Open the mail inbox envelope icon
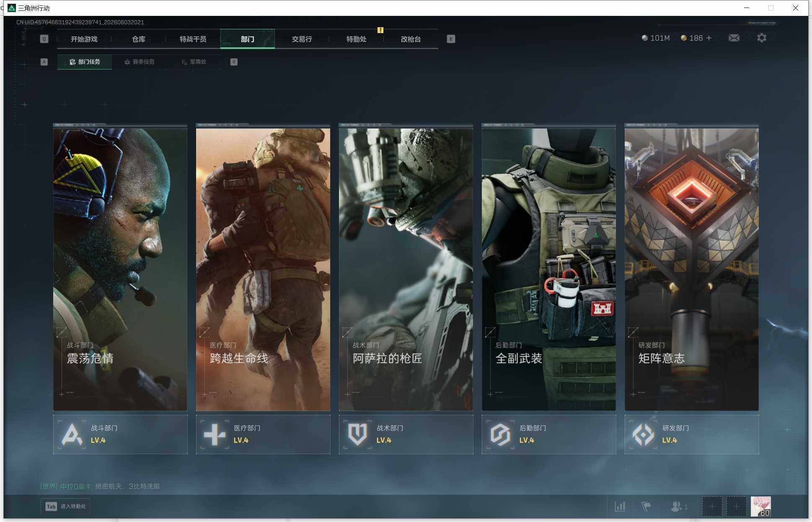 [x=734, y=38]
